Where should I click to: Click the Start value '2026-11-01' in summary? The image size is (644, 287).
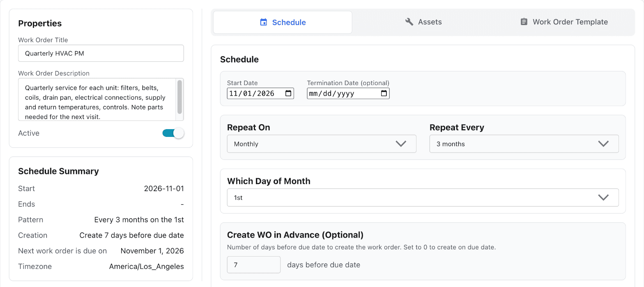click(164, 188)
